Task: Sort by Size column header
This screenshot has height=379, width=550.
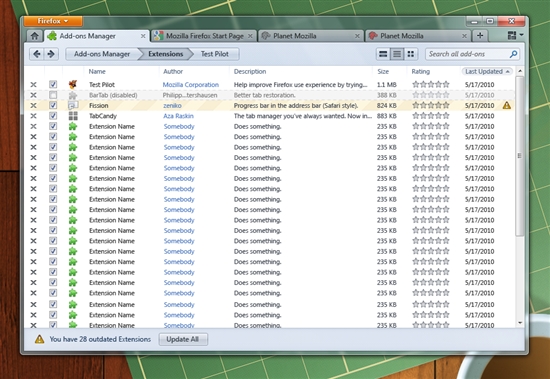Action: click(x=383, y=72)
